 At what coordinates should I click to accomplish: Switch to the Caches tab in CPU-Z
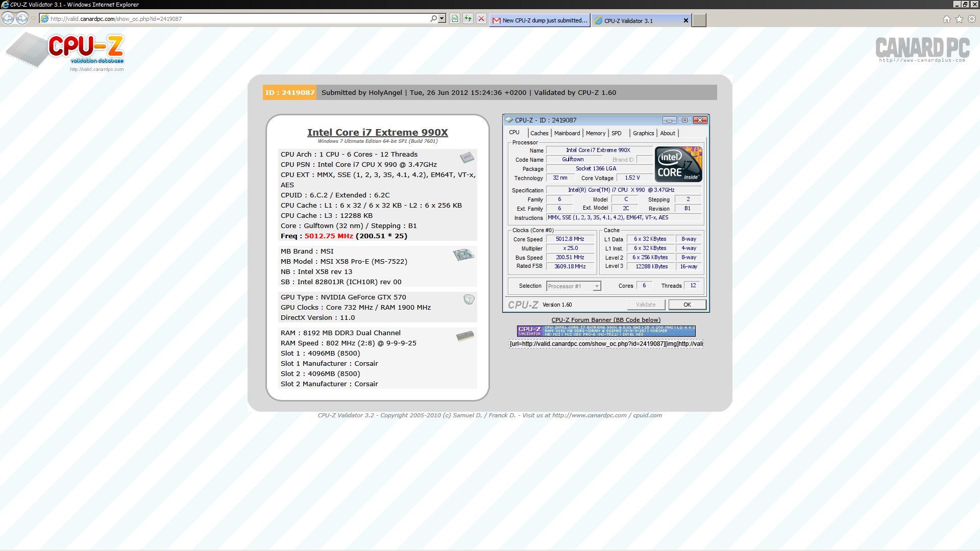click(540, 133)
